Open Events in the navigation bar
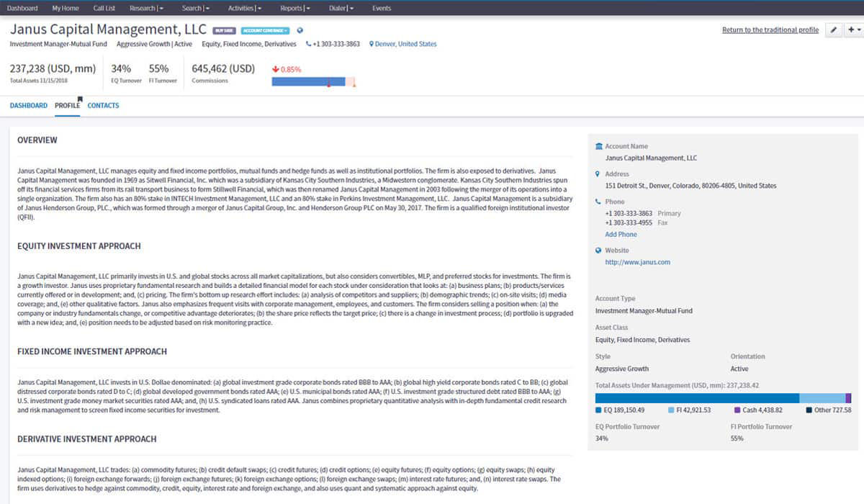The height and width of the screenshot is (504, 864). [382, 8]
